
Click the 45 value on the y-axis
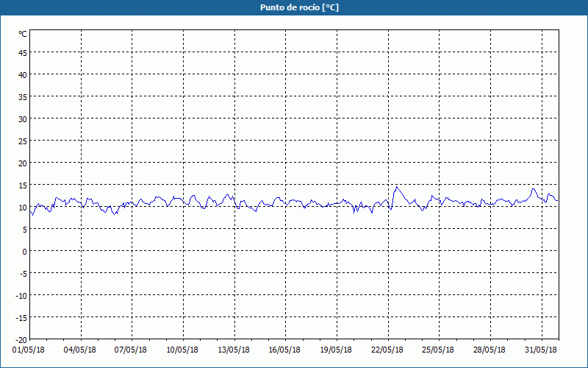[x=22, y=52]
